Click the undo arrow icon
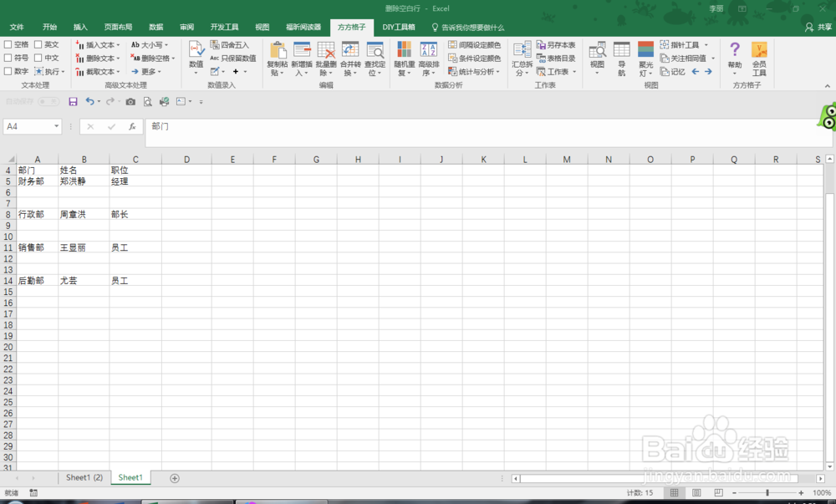The height and width of the screenshot is (504, 836). pyautogui.click(x=89, y=101)
